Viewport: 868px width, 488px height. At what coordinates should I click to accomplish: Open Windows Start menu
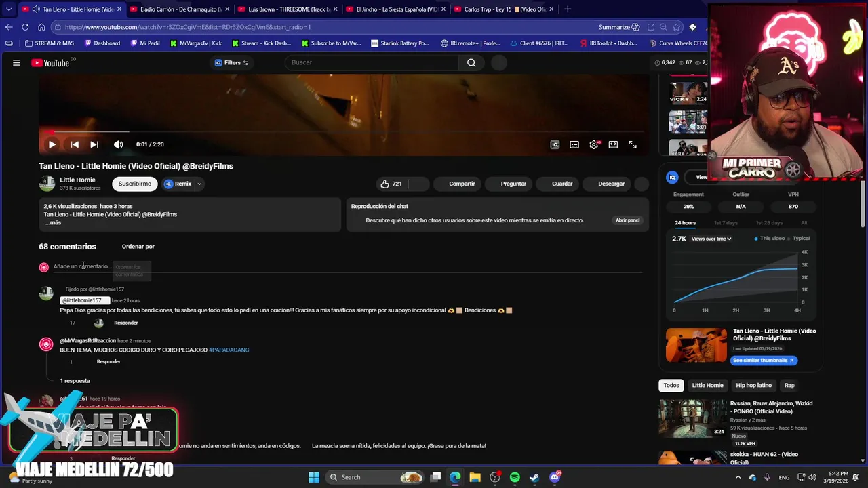click(x=314, y=477)
